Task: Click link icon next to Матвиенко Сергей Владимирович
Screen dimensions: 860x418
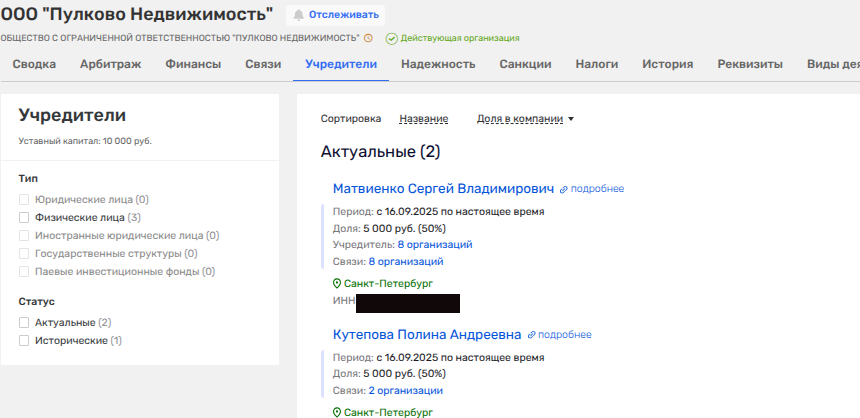Action: click(x=564, y=189)
